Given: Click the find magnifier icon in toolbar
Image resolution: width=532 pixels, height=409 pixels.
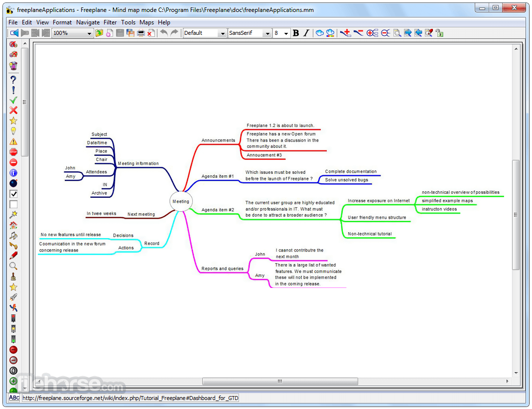Looking at the screenshot, I should (x=397, y=33).
